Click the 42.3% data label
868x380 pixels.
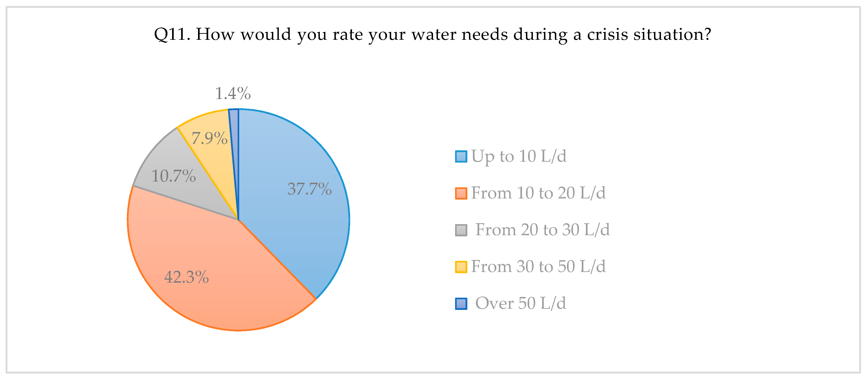[x=186, y=277]
